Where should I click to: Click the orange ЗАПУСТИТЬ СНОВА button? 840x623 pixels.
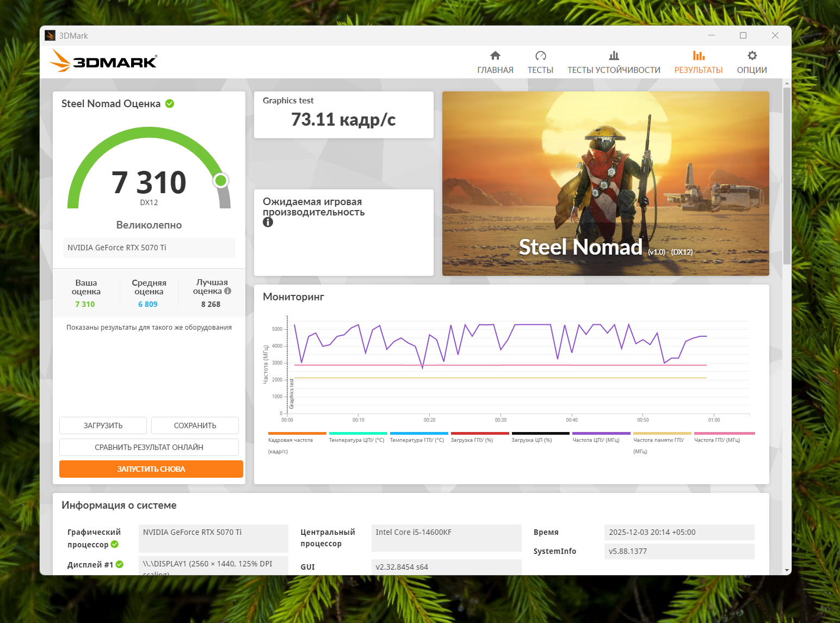[151, 469]
